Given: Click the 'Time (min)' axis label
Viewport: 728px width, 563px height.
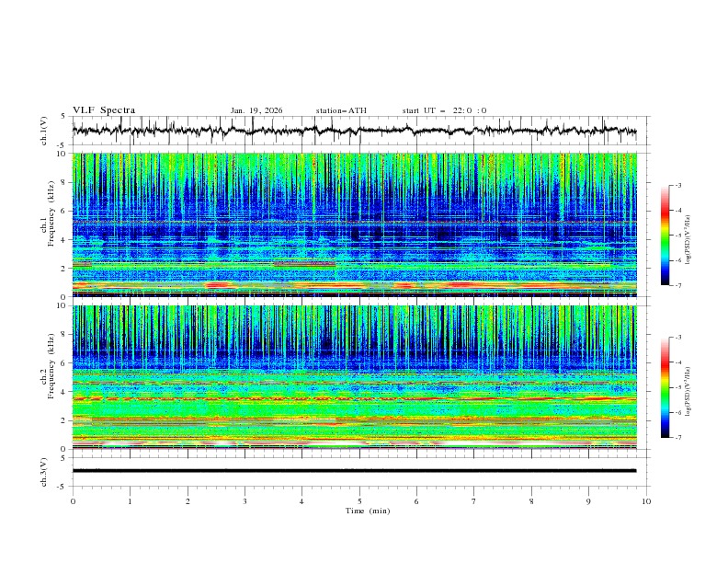Looking at the screenshot, I should click(x=368, y=511).
